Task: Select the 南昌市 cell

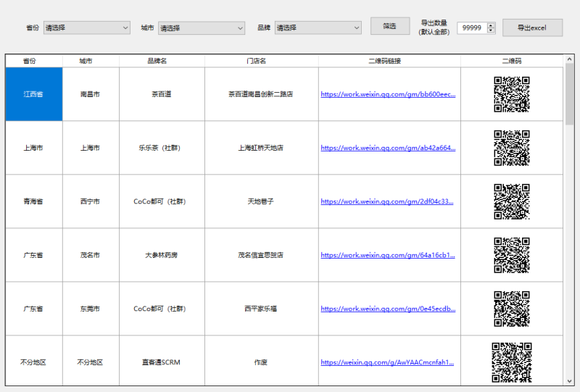Action: click(91, 94)
